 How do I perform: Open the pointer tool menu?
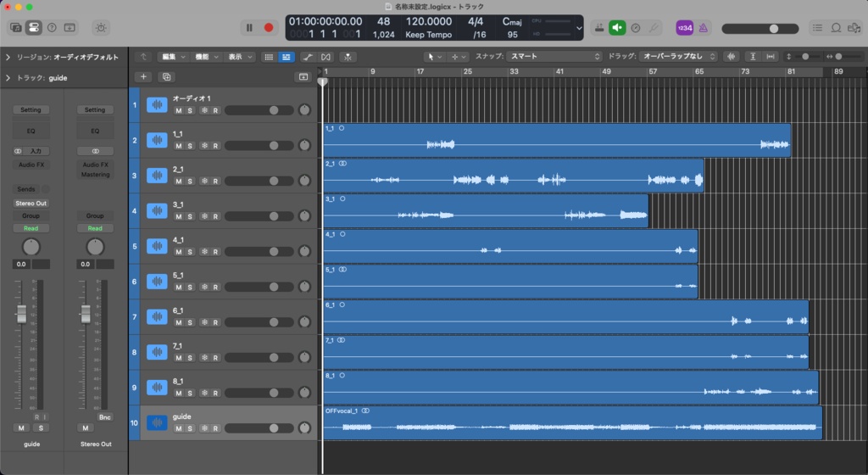434,57
